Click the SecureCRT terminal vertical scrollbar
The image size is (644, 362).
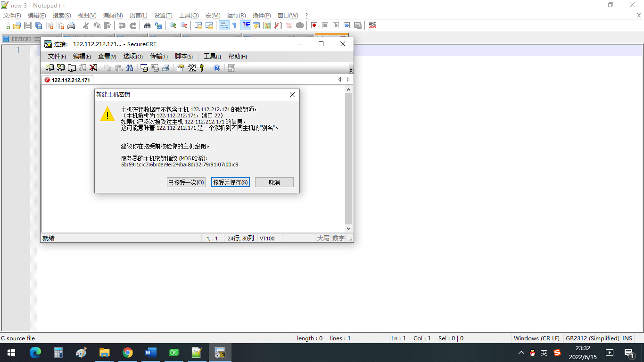click(349, 158)
